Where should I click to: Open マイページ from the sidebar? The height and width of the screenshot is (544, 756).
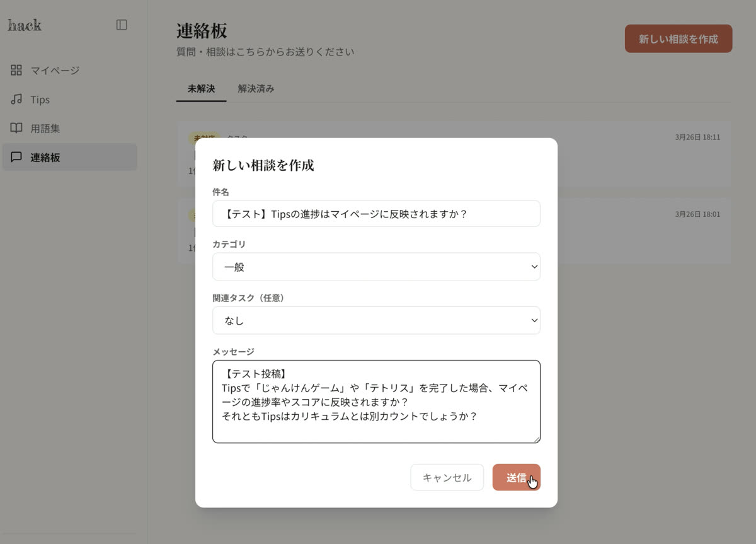(x=69, y=70)
